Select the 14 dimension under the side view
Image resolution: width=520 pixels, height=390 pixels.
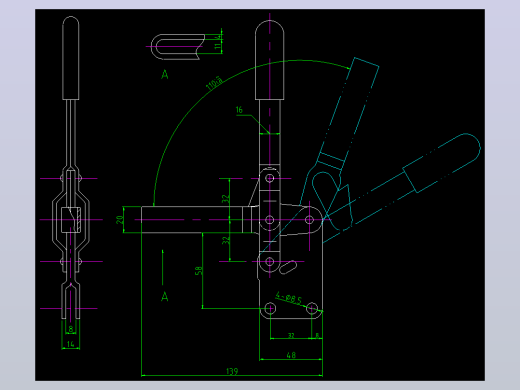click(70, 344)
